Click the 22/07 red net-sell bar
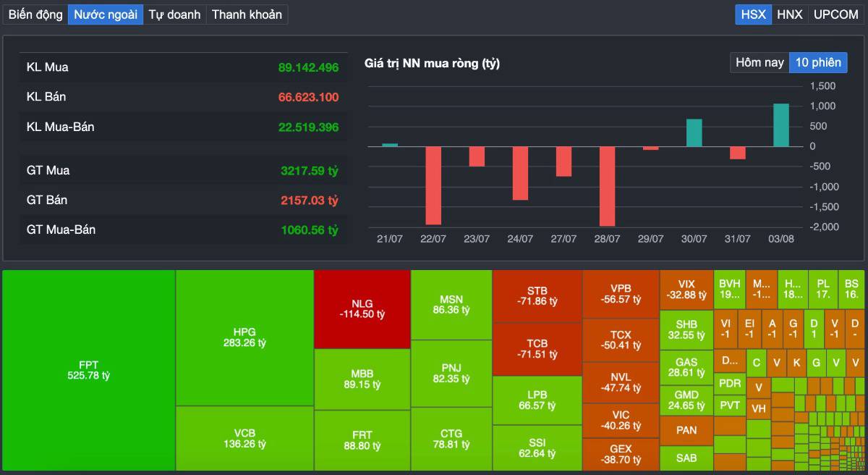The height and width of the screenshot is (475, 868). (433, 185)
